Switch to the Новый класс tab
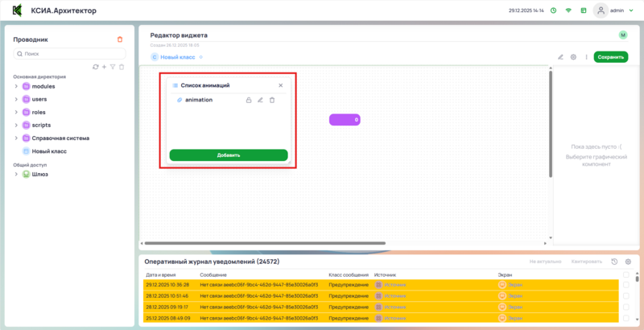 coord(174,57)
